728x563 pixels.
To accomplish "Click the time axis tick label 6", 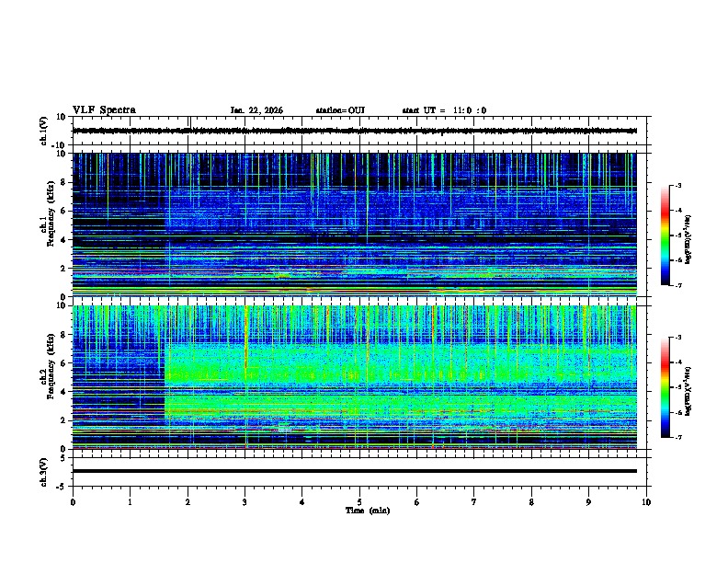I will (x=417, y=502).
